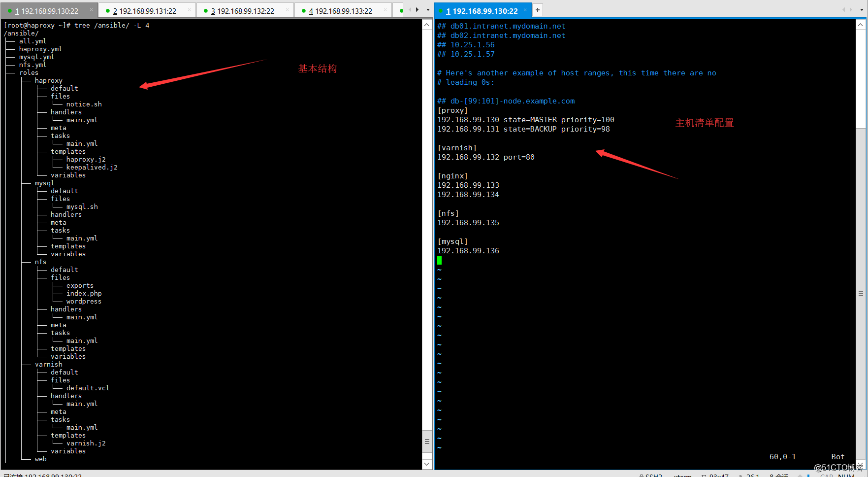This screenshot has height=477, width=868.
Task: Click the roles directory entry
Action: 29,72
